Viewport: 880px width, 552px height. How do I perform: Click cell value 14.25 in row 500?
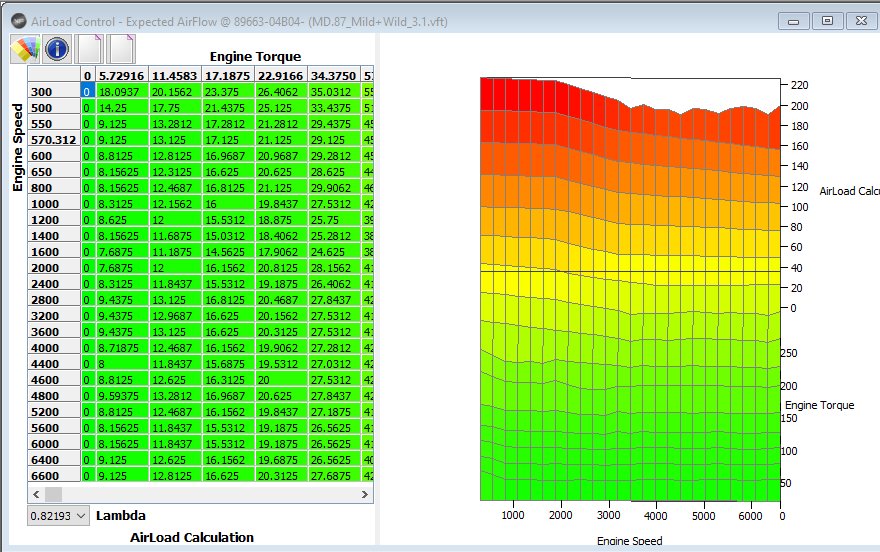tap(122, 108)
